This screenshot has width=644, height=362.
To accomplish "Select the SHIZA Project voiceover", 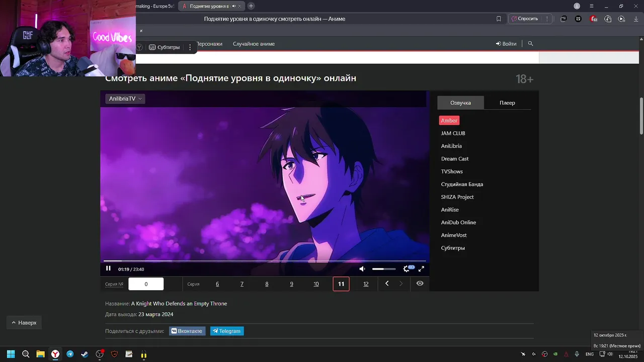I will (457, 197).
